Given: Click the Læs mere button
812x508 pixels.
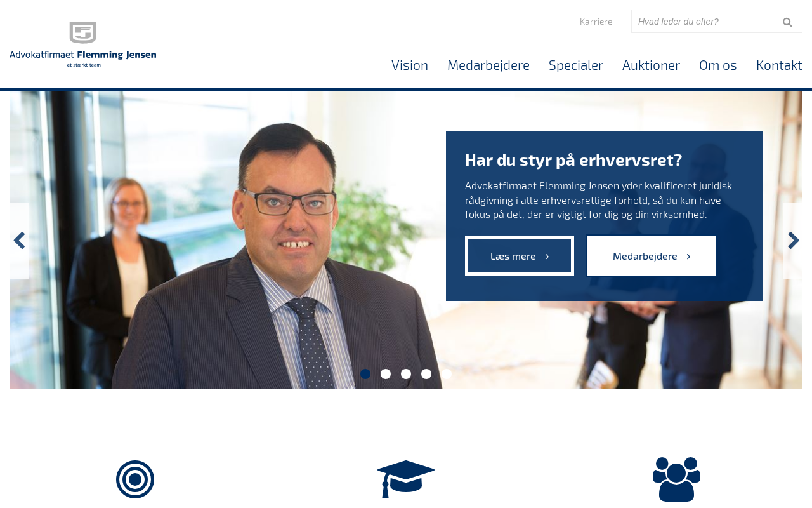Looking at the screenshot, I should pos(520,256).
